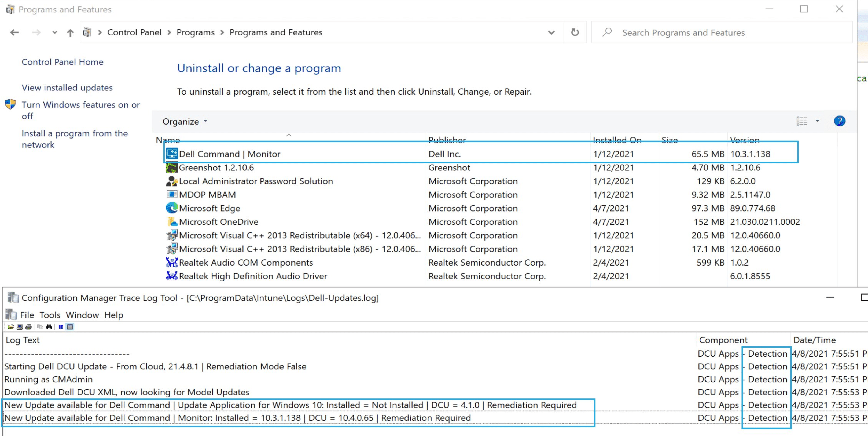This screenshot has width=868, height=436.
Task: Click View installed updates link
Action: click(x=67, y=88)
